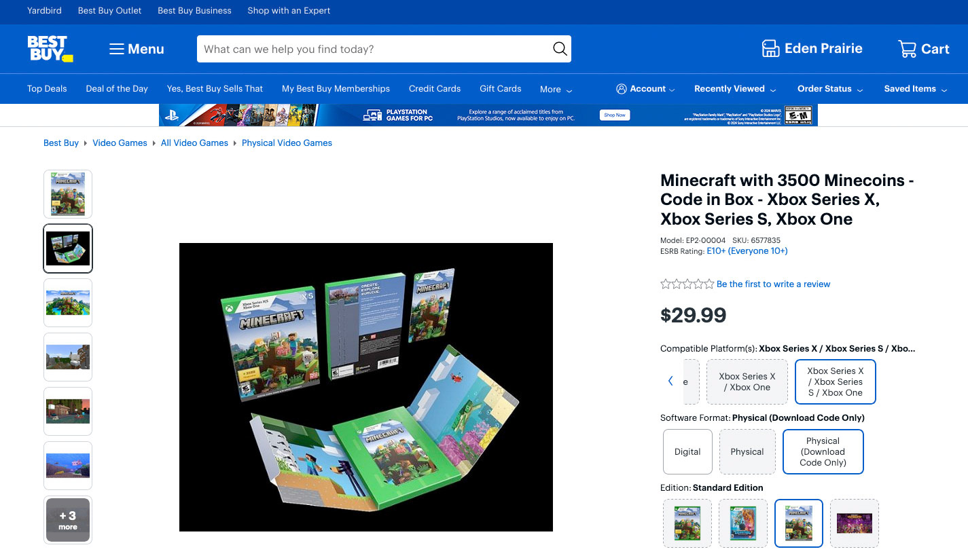968x560 pixels.
Task: Click the star rating icons
Action: coord(687,284)
